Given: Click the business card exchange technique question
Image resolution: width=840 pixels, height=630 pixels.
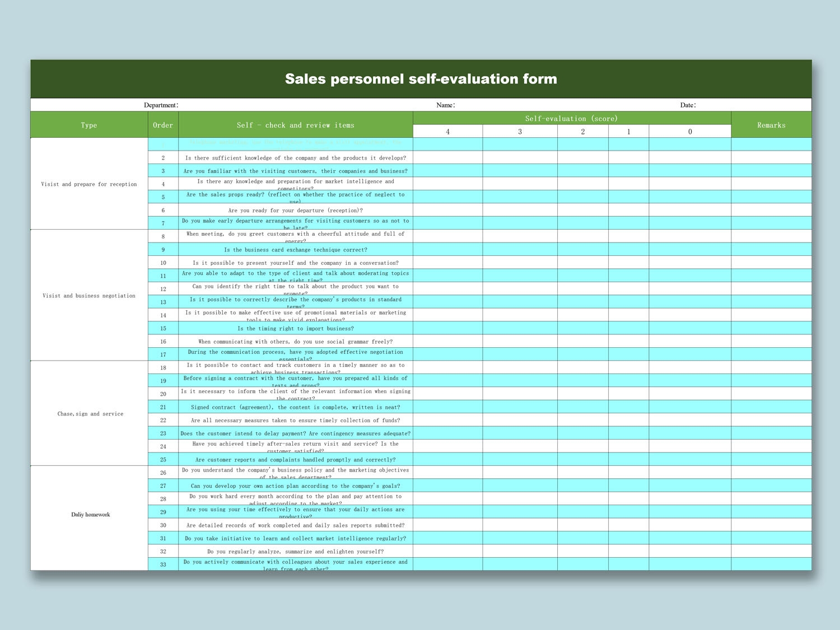Looking at the screenshot, I should point(296,250).
